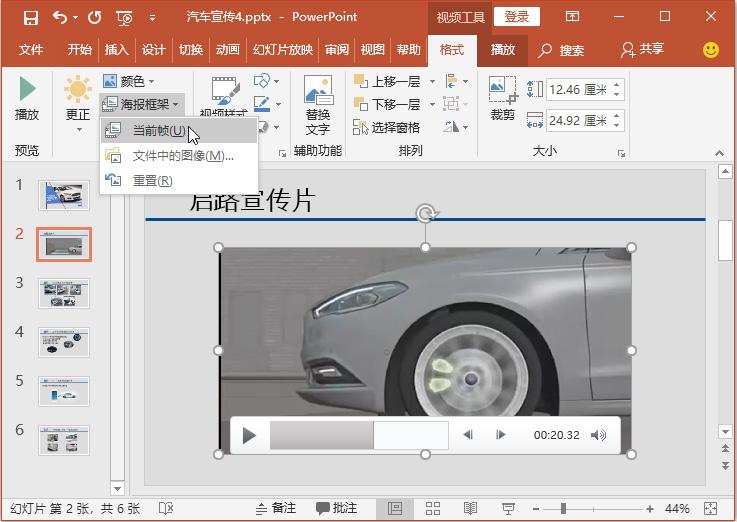Click the 裁剪 crop tool
The width and height of the screenshot is (737, 522).
coord(502,99)
